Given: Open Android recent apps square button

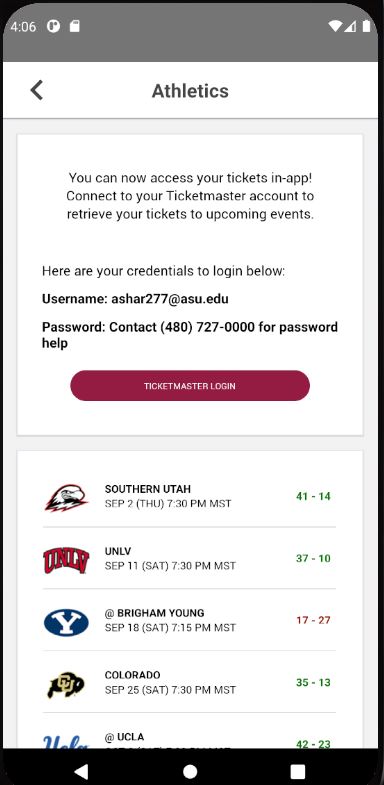Looking at the screenshot, I should click(x=298, y=771).
